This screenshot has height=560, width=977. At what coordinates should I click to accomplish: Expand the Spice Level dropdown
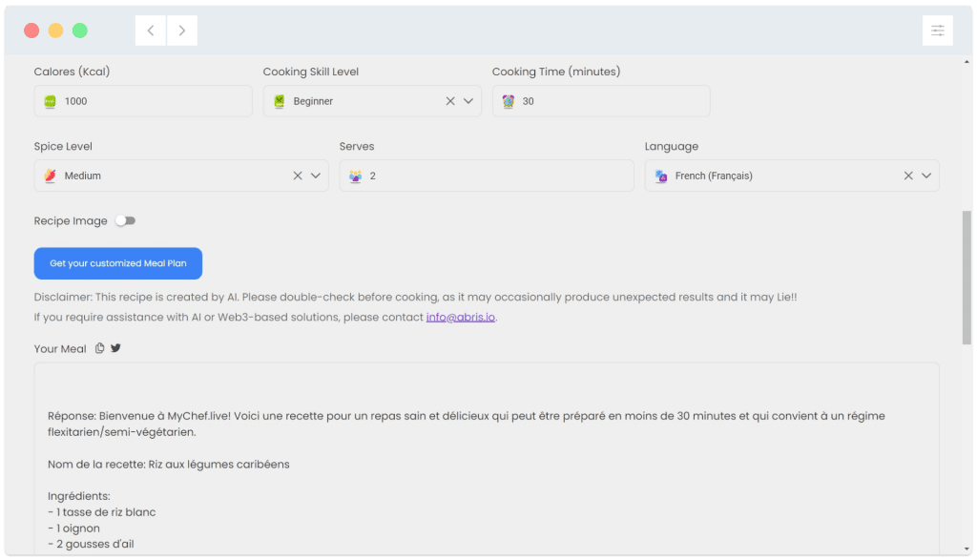tap(316, 176)
